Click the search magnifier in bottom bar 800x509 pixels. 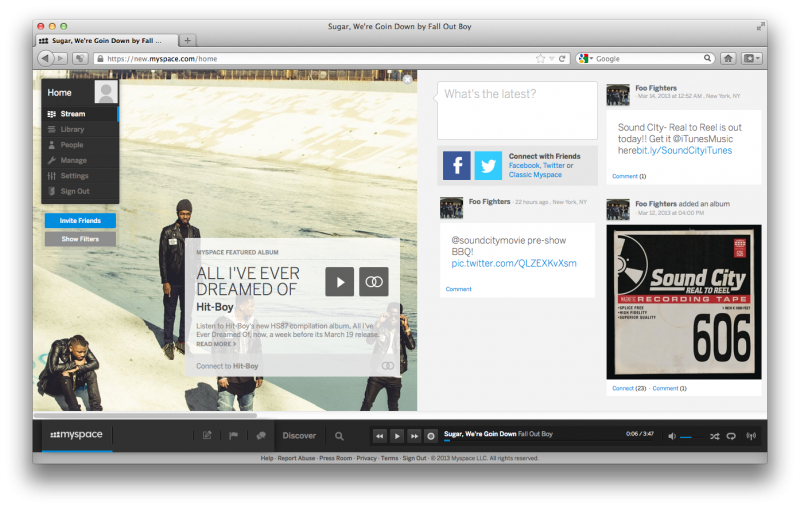(339, 436)
